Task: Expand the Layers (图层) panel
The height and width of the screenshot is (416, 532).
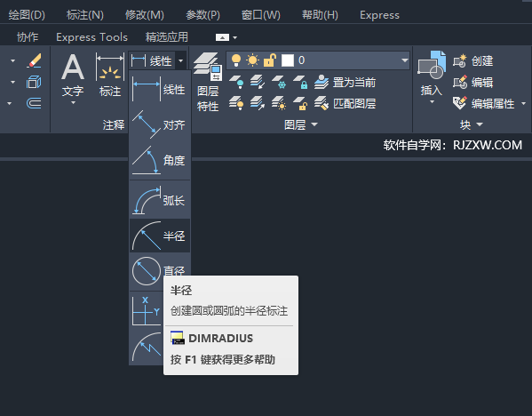Action: point(314,124)
